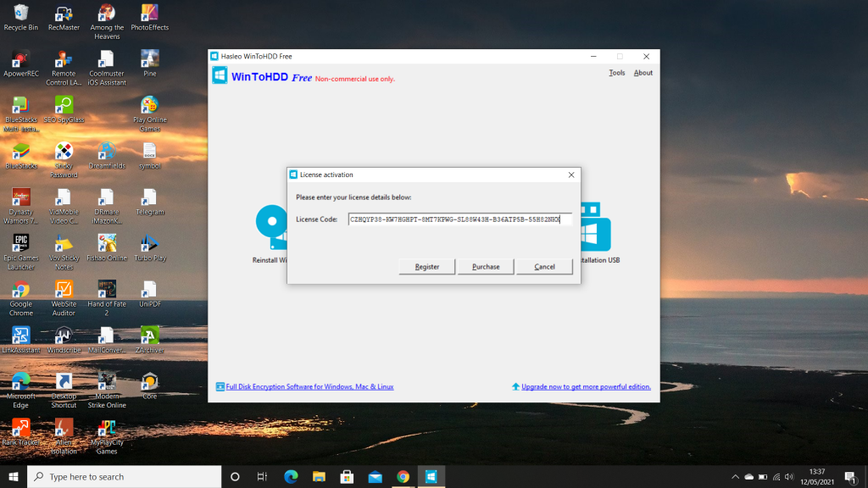Open RecMaster desktop shortcut

pos(64,18)
